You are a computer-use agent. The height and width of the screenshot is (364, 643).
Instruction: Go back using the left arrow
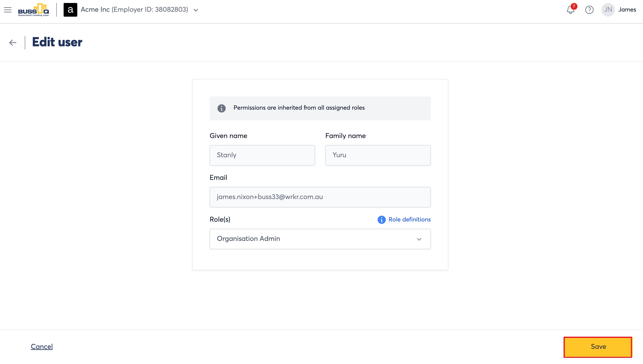pos(13,42)
